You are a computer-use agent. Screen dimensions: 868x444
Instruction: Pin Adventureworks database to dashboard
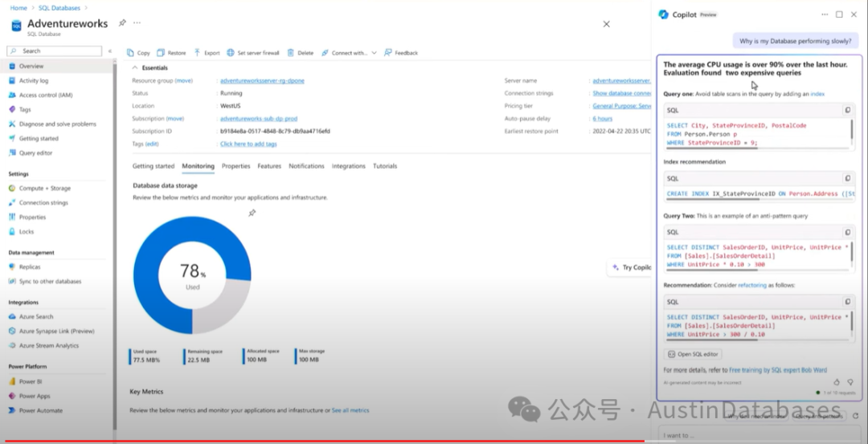point(122,22)
